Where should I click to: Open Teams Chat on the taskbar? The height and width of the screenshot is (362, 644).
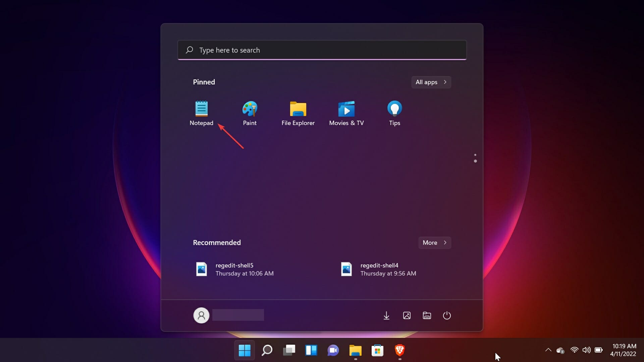(333, 350)
